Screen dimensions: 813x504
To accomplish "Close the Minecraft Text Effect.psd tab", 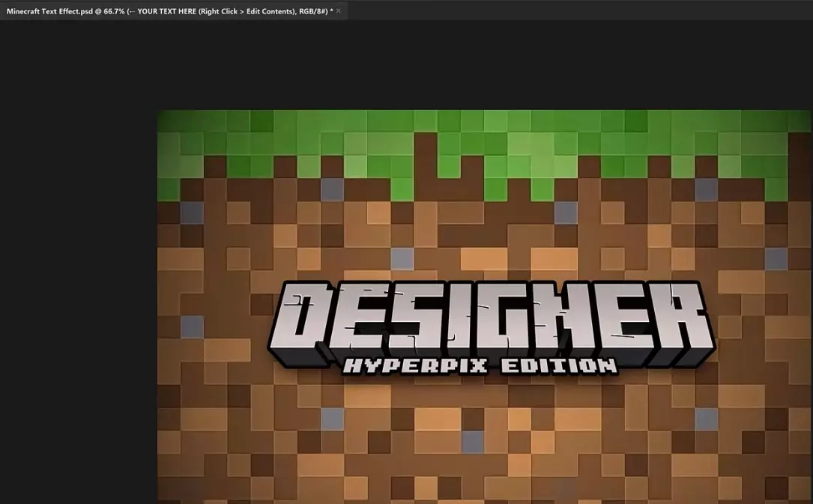I will 339,11.
